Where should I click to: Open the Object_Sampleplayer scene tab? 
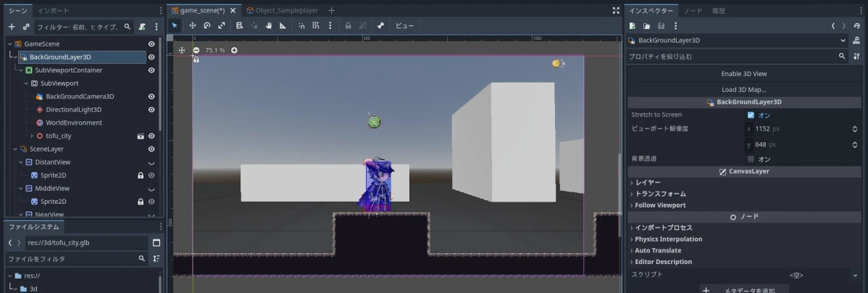tap(283, 11)
